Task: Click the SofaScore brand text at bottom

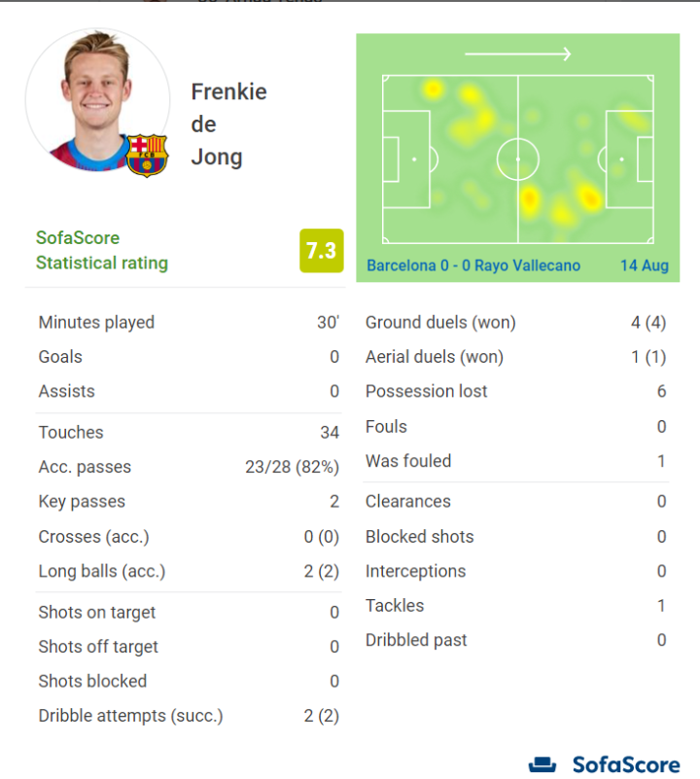Action: 625,764
